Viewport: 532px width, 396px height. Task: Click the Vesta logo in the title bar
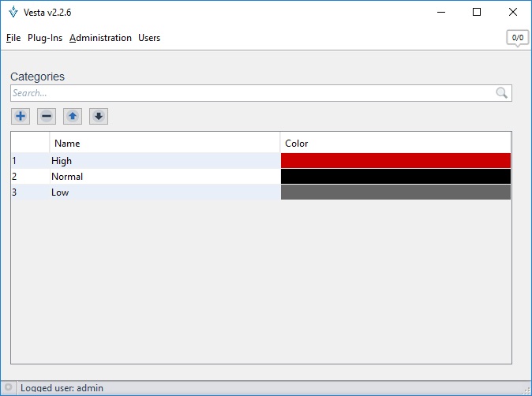[13, 13]
